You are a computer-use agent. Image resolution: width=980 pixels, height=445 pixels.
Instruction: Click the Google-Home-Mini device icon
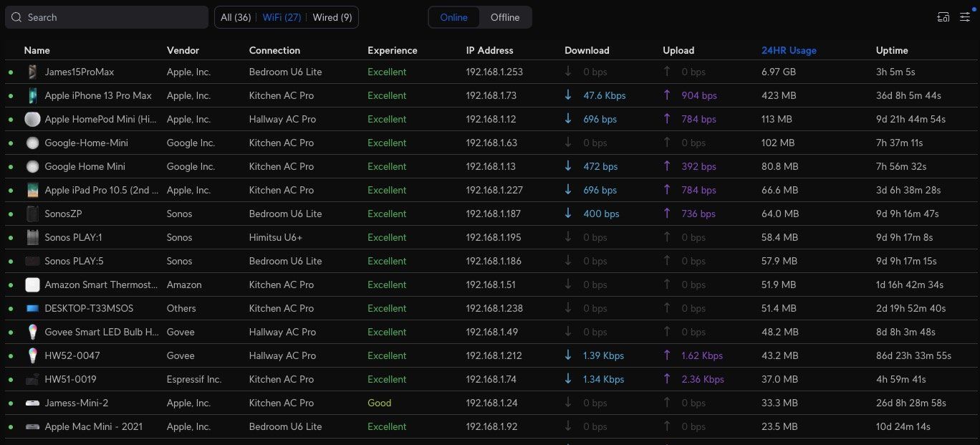point(32,143)
